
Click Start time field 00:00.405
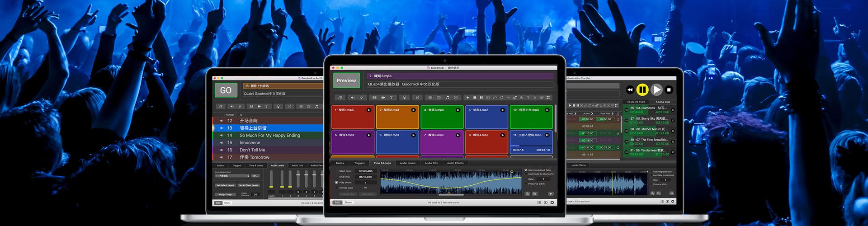(366, 171)
